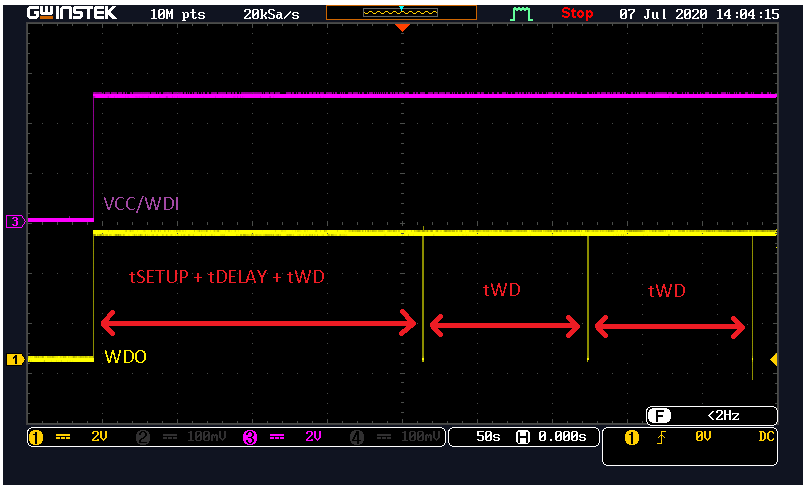Click the 50s timebase readout
Viewport: 805px width, 487px height.
click(x=488, y=437)
